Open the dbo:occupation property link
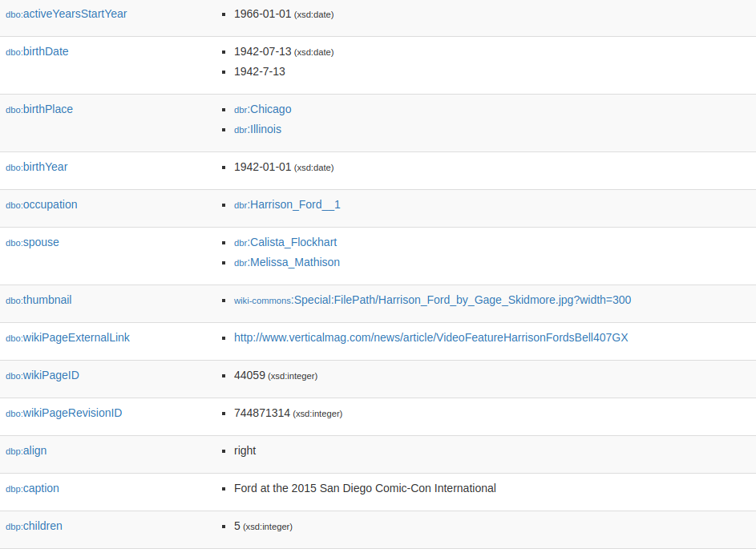Image resolution: width=756 pixels, height=549 pixels. tap(42, 204)
